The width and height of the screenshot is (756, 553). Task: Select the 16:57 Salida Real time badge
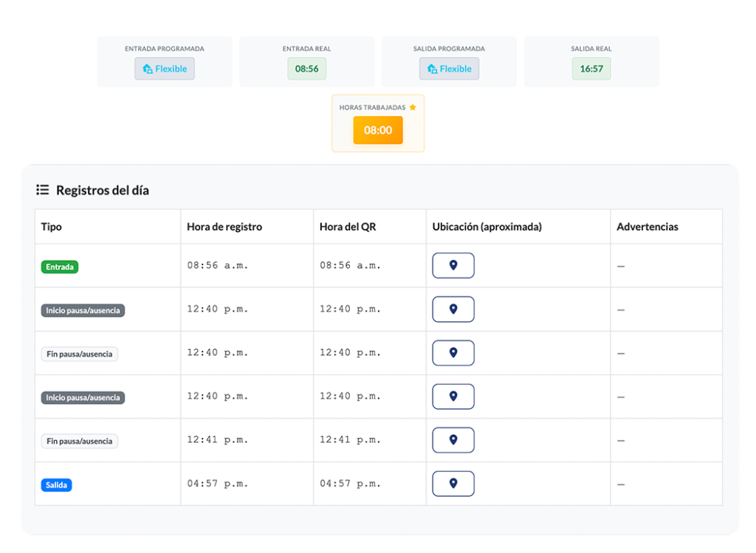(x=591, y=69)
